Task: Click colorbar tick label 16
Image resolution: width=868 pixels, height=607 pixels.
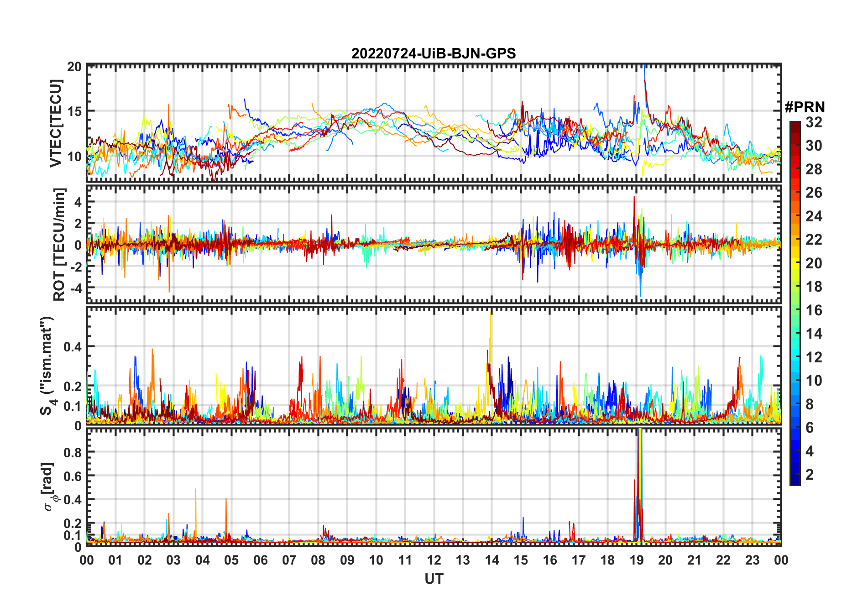Action: [814, 310]
